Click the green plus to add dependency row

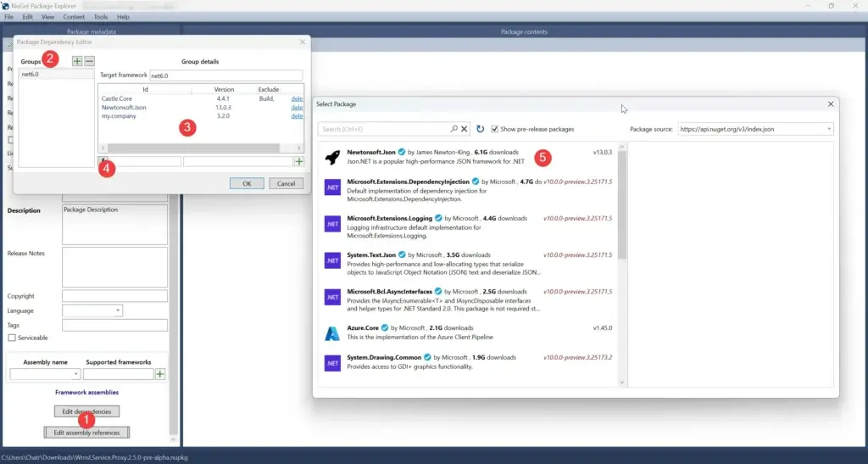299,162
